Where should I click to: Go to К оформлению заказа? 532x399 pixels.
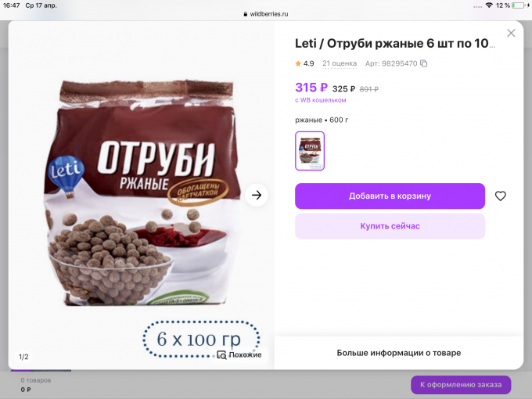pos(461,385)
